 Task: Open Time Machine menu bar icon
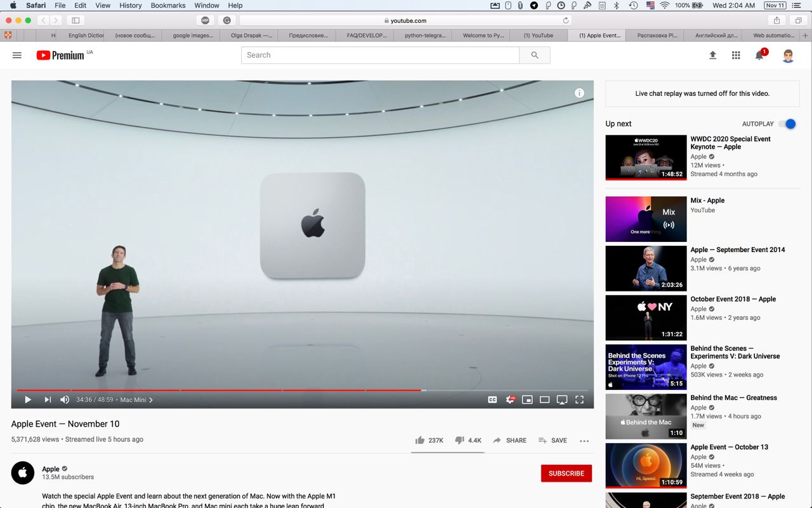633,5
